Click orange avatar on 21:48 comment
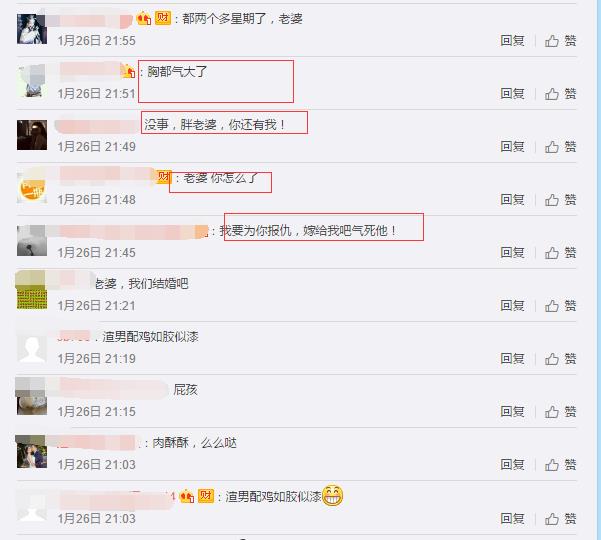 tap(32, 188)
